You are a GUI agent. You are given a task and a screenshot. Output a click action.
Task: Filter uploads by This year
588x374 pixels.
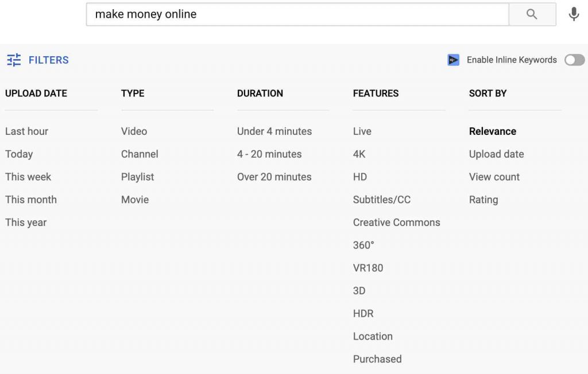[x=26, y=223]
